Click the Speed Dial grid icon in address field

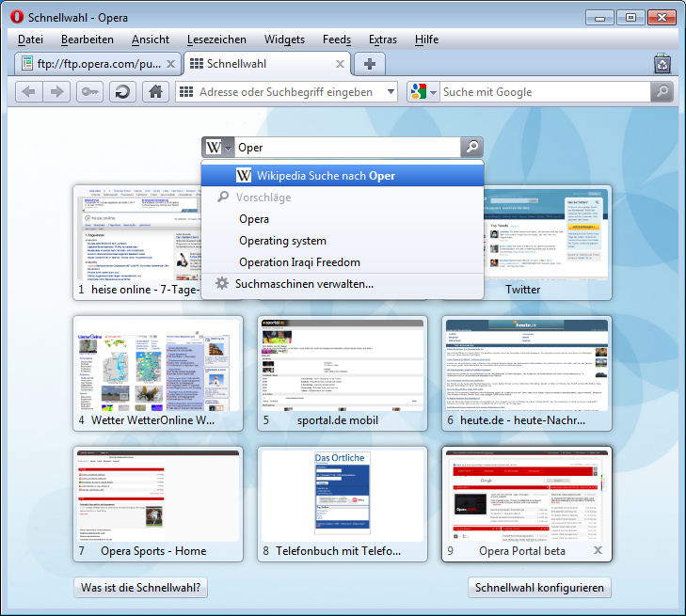186,92
